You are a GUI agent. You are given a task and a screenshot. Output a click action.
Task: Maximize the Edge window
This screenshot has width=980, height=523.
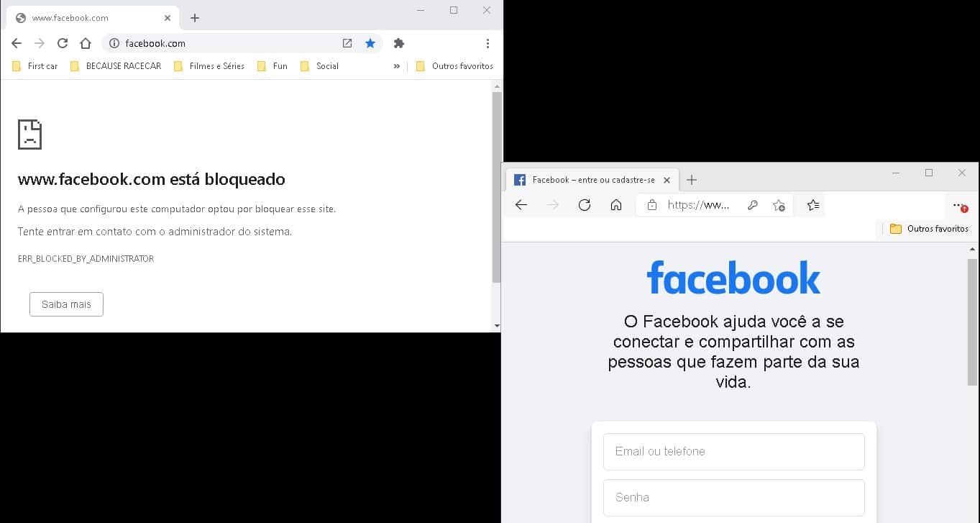tap(929, 173)
